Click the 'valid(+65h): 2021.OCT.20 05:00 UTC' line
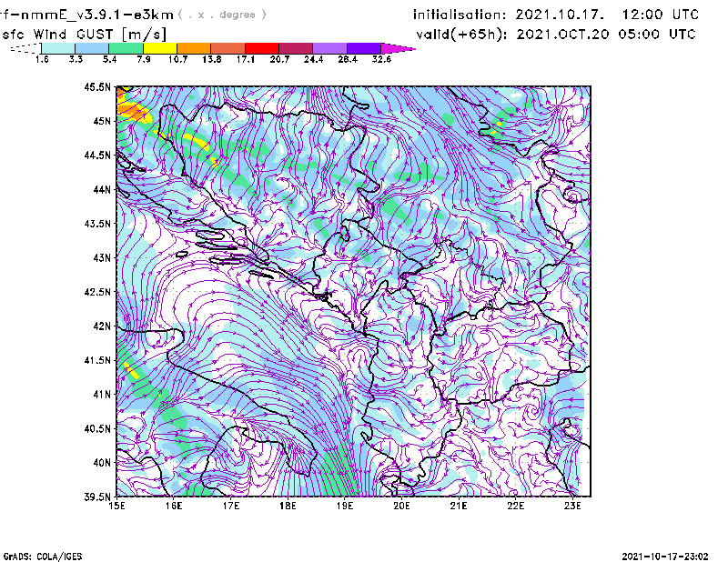Viewport: 728px width, 562px height. pyautogui.click(x=556, y=35)
